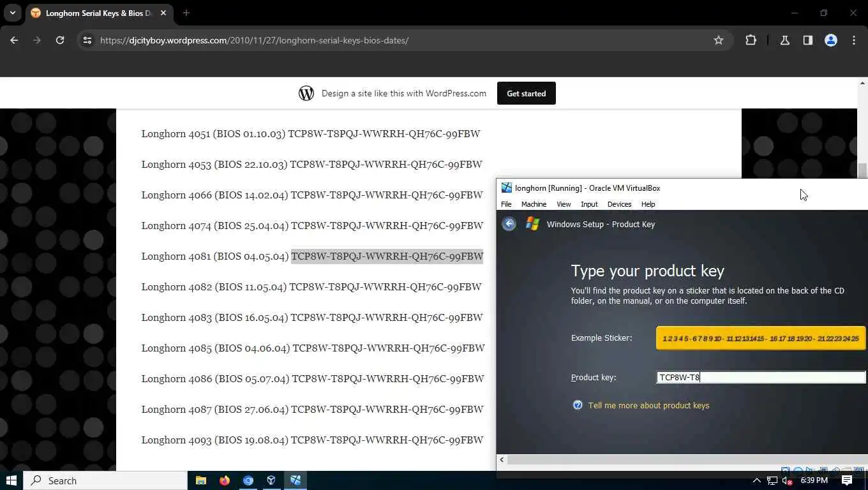Open the Extensions puzzle icon
The image size is (868, 490).
[751, 40]
